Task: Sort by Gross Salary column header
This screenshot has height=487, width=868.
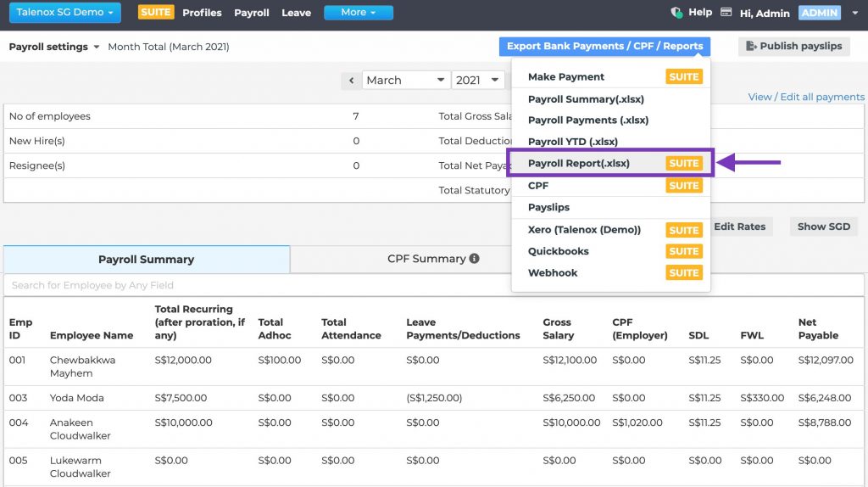Action: coord(558,328)
